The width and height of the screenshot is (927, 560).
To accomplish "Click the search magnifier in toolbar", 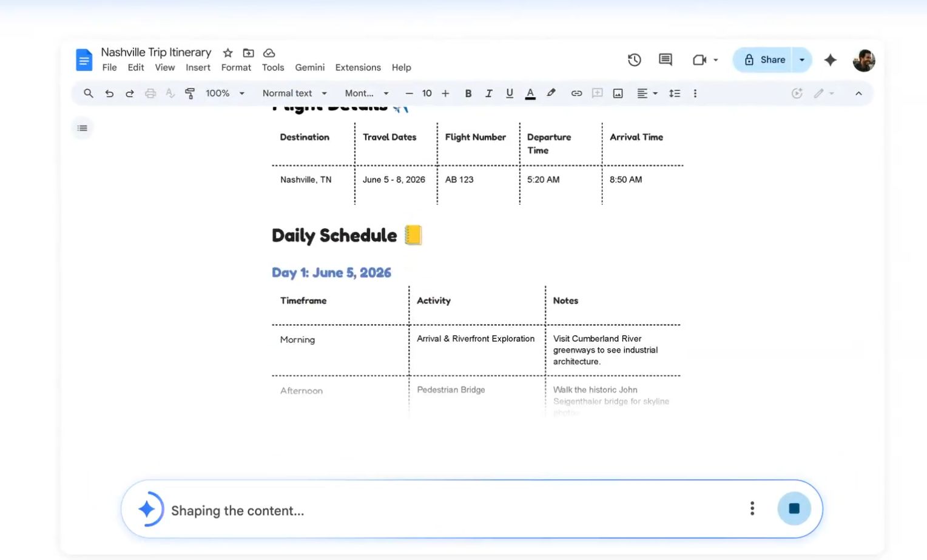I will tap(89, 93).
